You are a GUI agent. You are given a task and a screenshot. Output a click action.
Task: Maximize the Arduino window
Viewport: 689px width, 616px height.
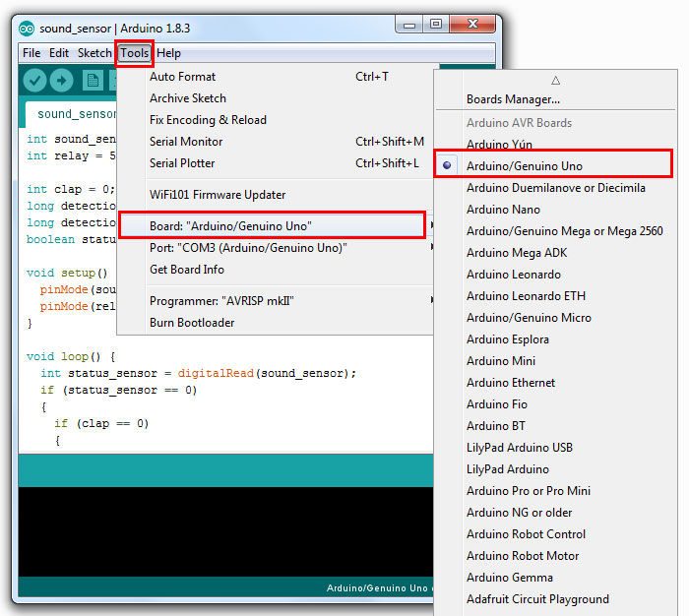pos(436,25)
